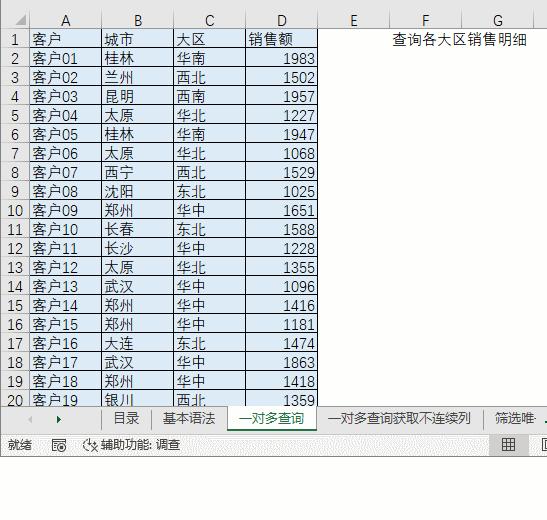Select cell 客户01
Image resolution: width=547 pixels, height=520 pixels.
click(66, 58)
